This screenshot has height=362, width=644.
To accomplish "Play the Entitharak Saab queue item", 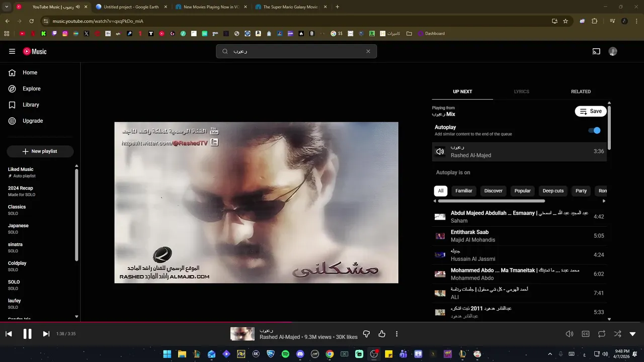I will pos(519,236).
